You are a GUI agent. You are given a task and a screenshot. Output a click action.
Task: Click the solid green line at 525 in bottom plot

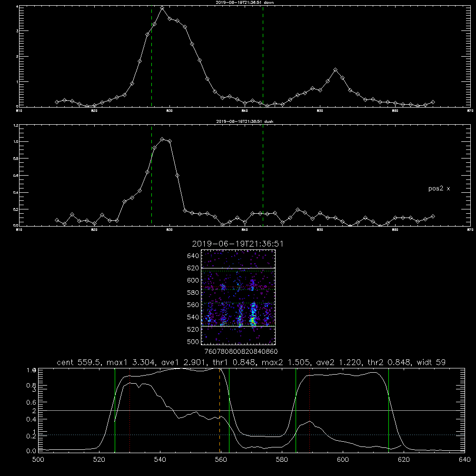click(115, 410)
